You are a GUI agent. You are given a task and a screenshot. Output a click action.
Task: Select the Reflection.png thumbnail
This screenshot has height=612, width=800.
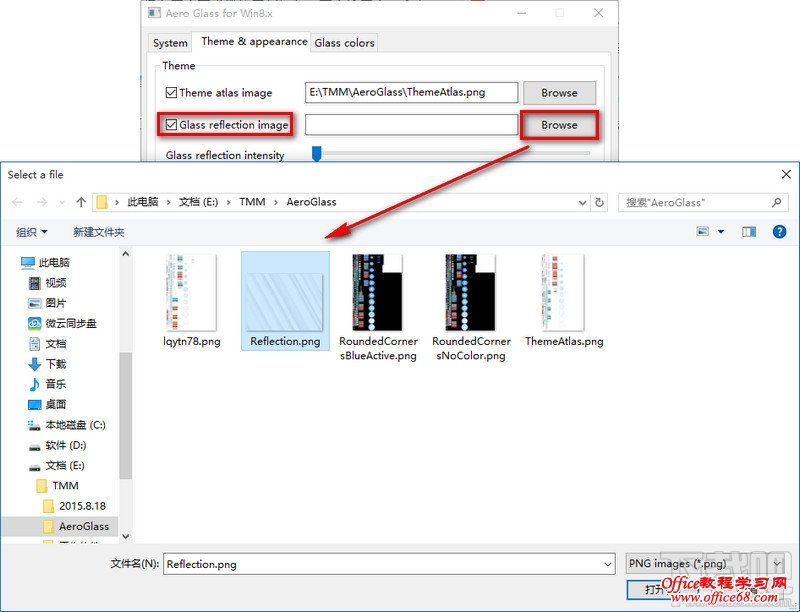pyautogui.click(x=284, y=300)
